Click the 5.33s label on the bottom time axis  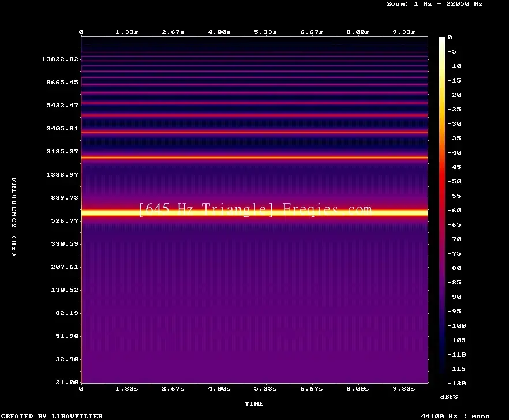pyautogui.click(x=265, y=388)
